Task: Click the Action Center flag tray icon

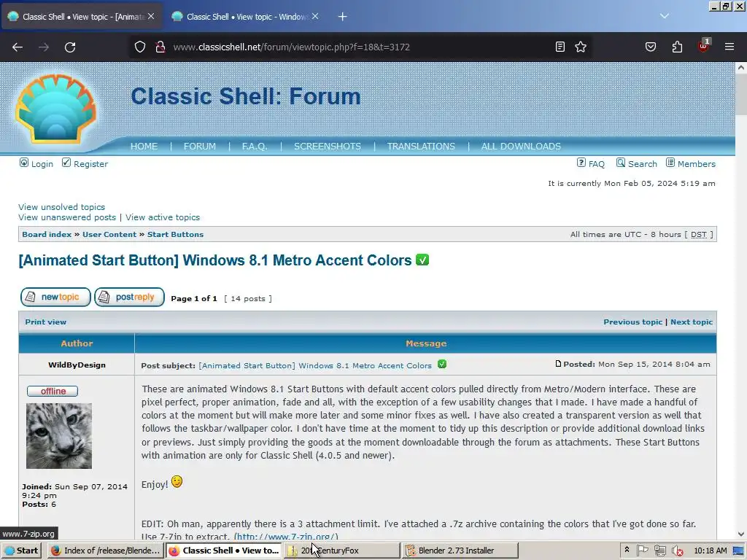Action: point(643,551)
